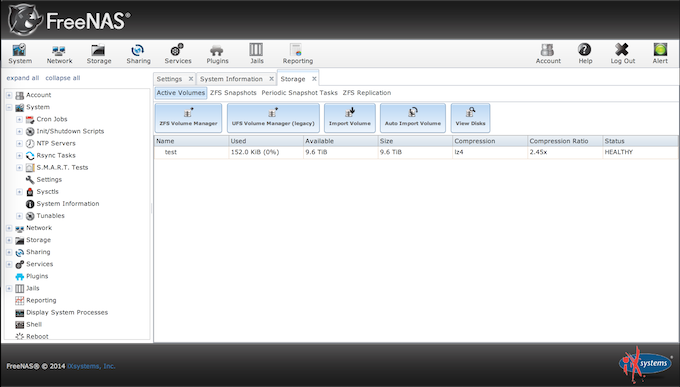Select the Storage tab
Image resolution: width=680 pixels, height=387 pixels.
293,79
